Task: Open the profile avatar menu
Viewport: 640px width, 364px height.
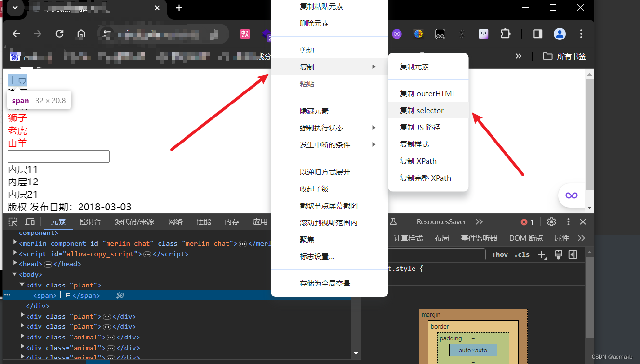Action: (x=560, y=34)
